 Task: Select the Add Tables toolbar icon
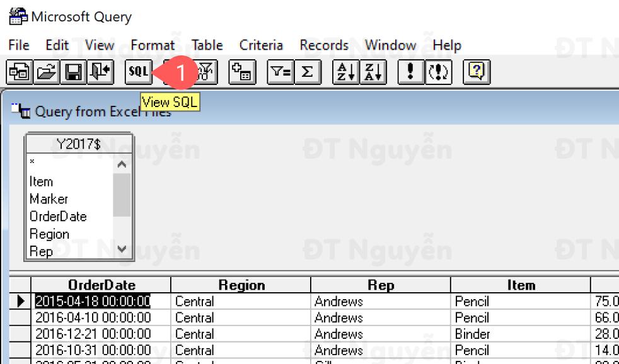tap(241, 72)
